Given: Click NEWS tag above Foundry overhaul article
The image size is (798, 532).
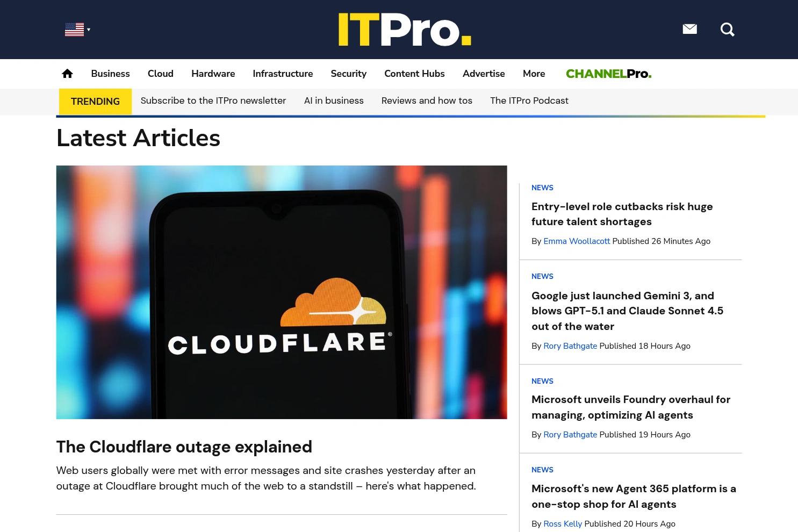Looking at the screenshot, I should pyautogui.click(x=542, y=381).
